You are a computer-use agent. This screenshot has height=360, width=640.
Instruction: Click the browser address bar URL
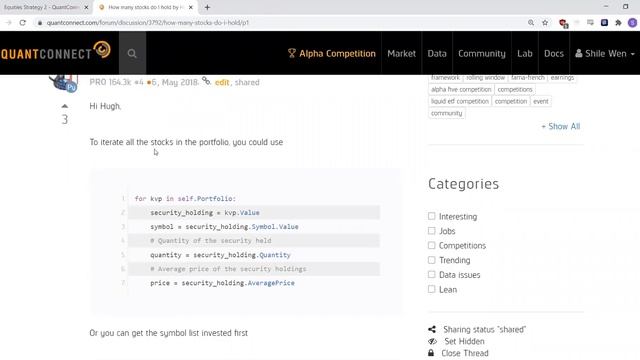[147, 23]
